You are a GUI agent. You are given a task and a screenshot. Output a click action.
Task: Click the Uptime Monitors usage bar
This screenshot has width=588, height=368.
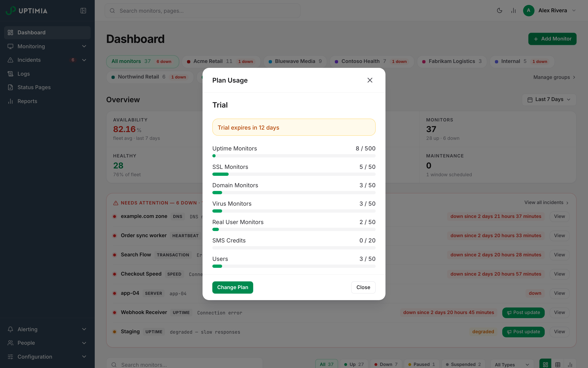coord(294,156)
